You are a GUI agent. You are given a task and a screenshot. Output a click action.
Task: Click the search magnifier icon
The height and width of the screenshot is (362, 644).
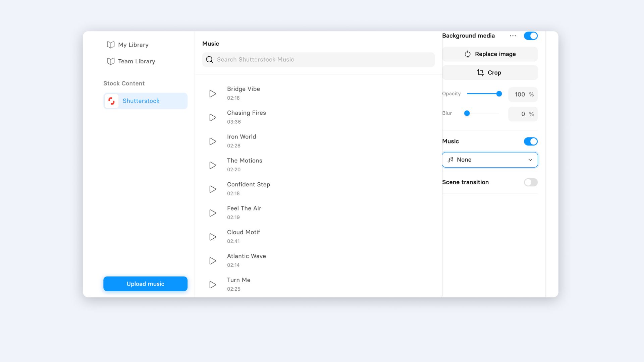click(210, 60)
